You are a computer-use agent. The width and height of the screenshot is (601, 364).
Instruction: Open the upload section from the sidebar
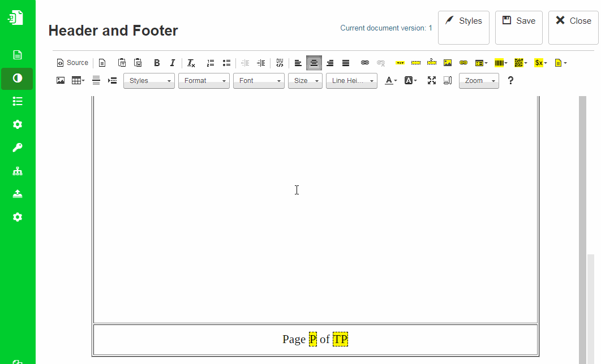coord(17,193)
